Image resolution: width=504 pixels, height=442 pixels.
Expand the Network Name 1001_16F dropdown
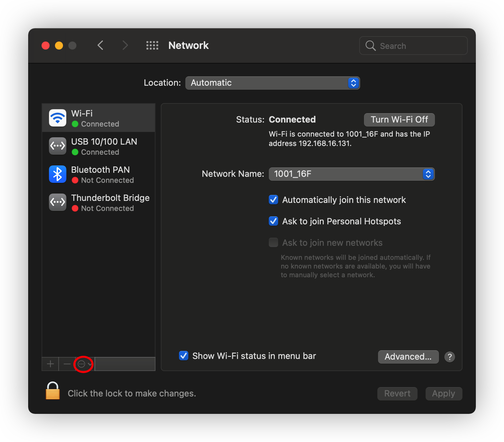[x=352, y=174]
